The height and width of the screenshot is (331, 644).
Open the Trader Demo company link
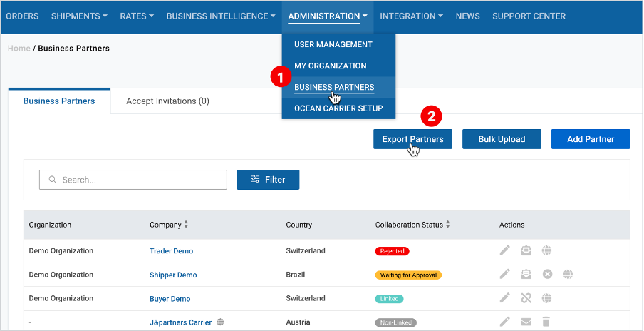pyautogui.click(x=171, y=251)
